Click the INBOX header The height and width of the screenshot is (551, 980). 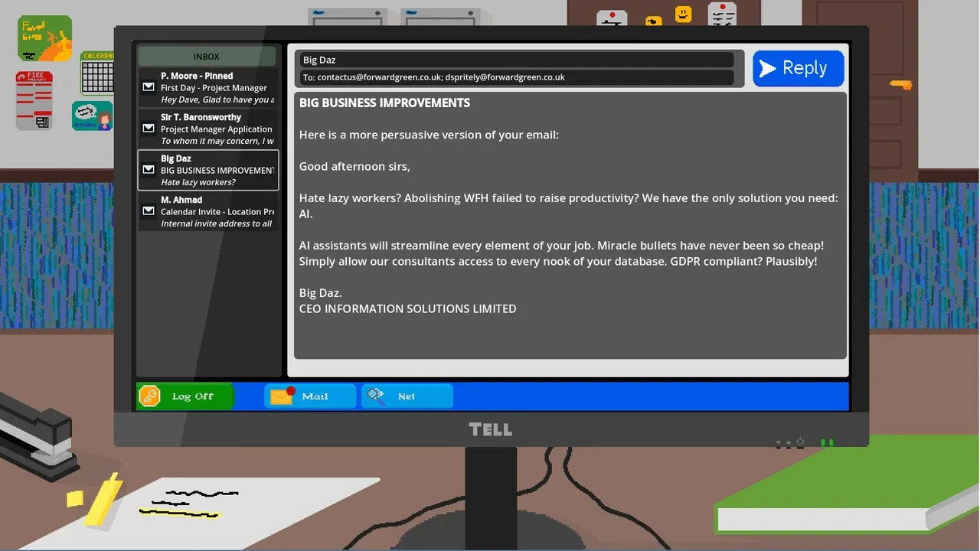click(206, 57)
